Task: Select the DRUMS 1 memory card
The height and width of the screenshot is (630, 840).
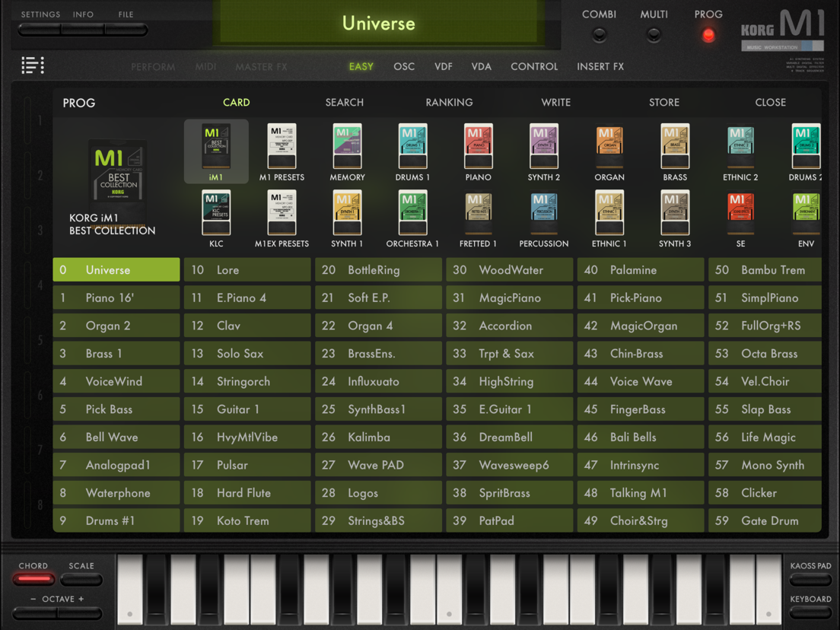Action: point(412,148)
